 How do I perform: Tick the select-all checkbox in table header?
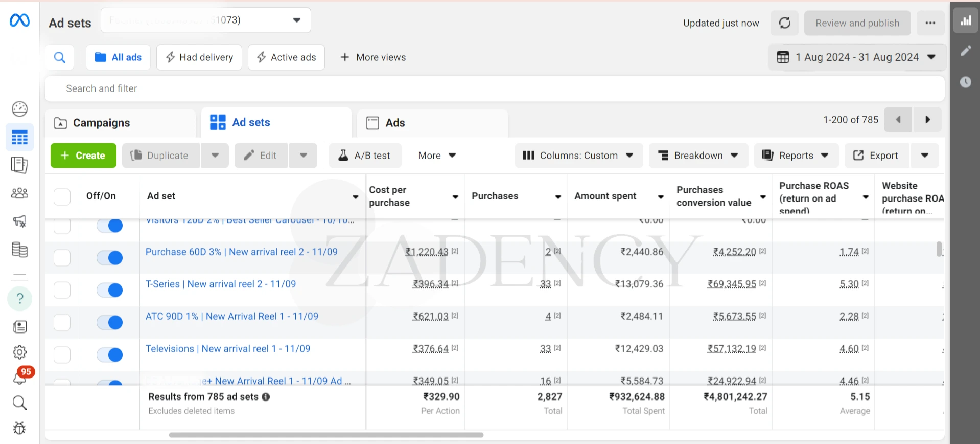62,196
